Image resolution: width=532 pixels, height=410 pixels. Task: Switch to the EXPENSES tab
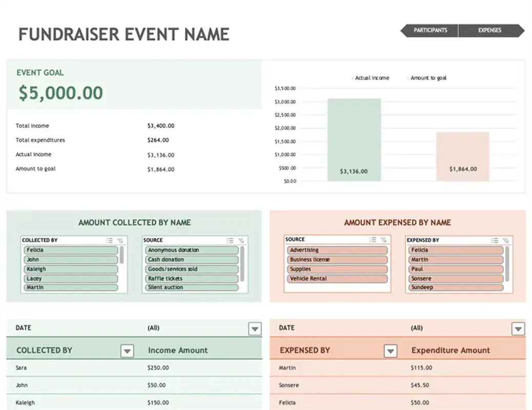(x=489, y=30)
